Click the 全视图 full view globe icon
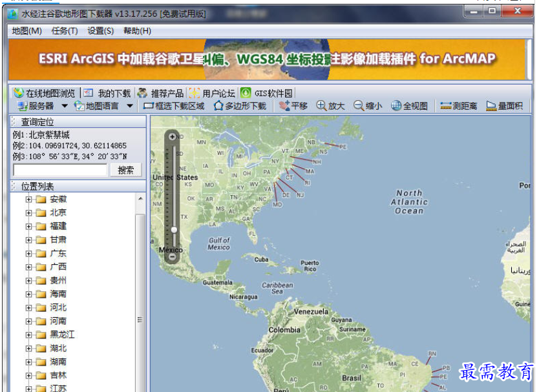 (x=396, y=106)
